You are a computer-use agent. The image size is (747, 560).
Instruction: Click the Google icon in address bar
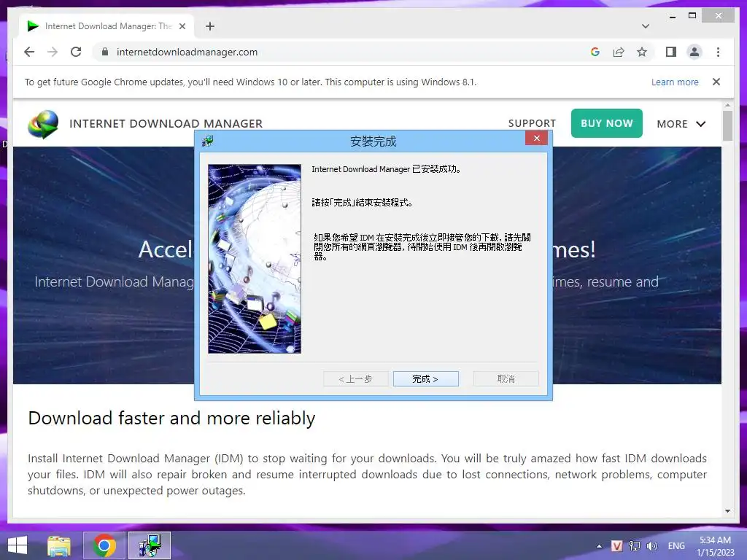pyautogui.click(x=595, y=52)
